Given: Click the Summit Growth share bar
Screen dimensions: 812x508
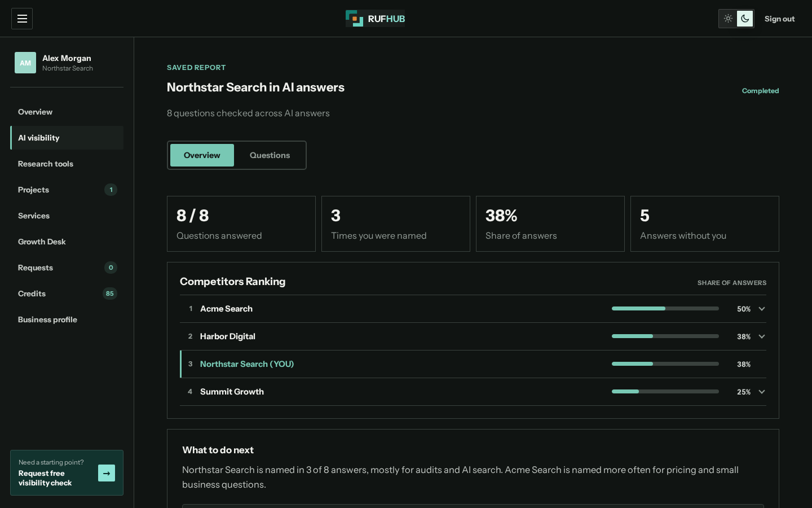Looking at the screenshot, I should [x=665, y=392].
